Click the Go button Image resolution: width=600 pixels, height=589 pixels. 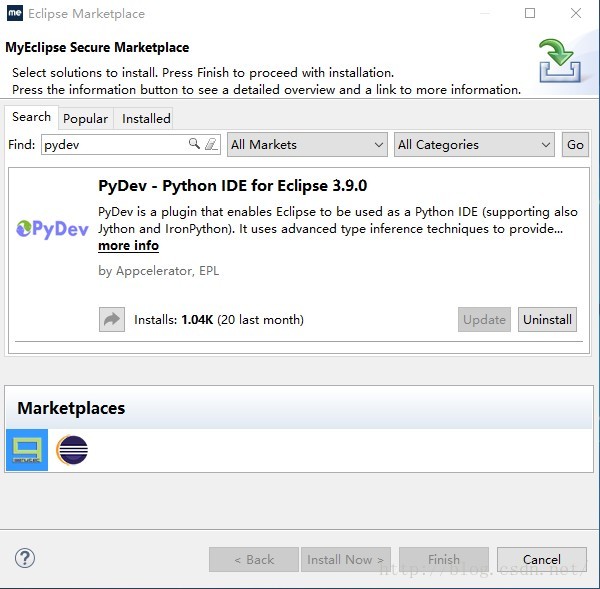[x=575, y=145]
